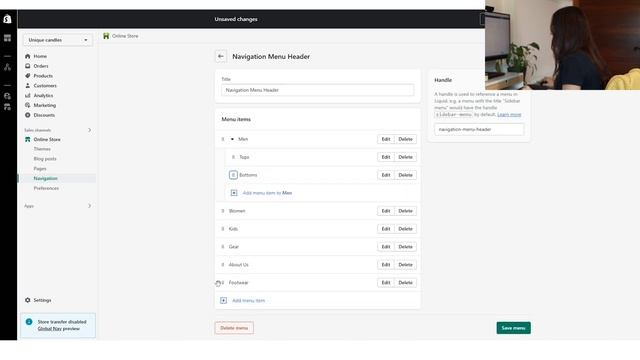Click the drag handle for About Us item

pos(223,265)
